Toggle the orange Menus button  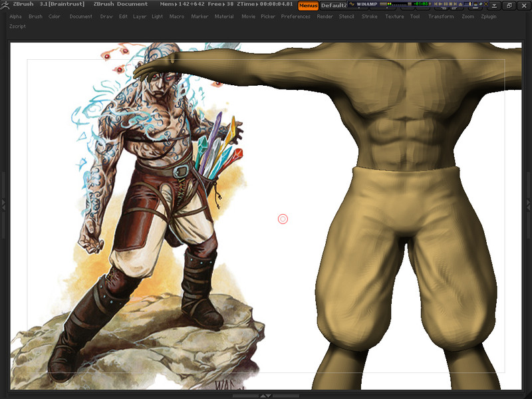pos(308,5)
